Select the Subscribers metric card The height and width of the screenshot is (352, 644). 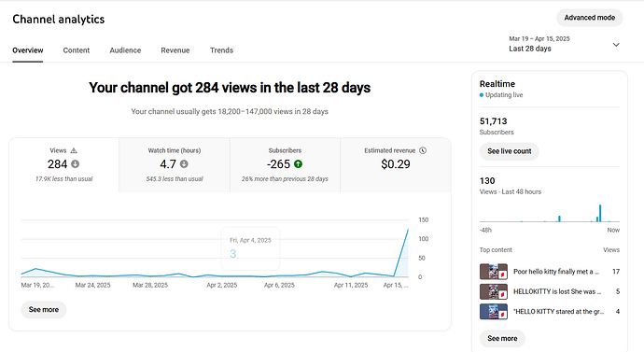tap(285, 165)
